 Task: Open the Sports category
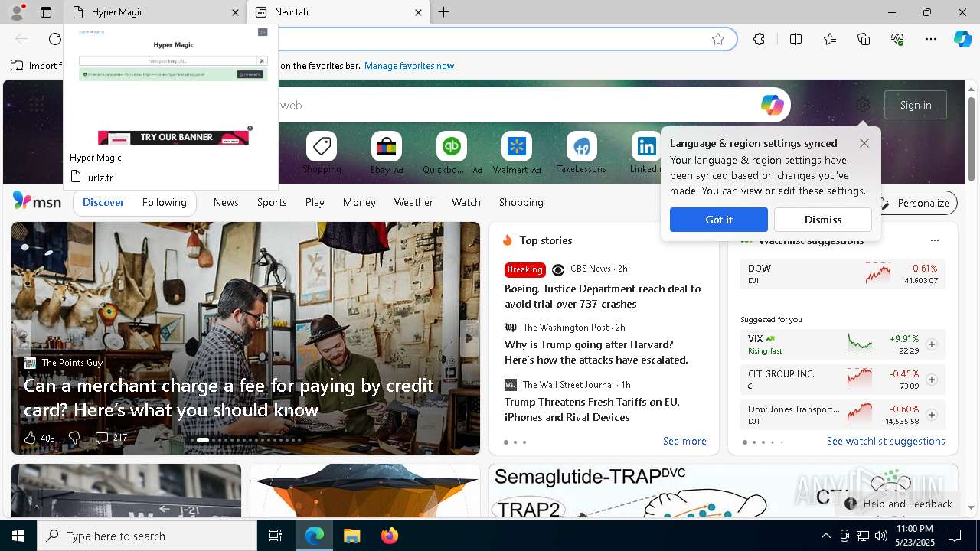[x=272, y=202]
